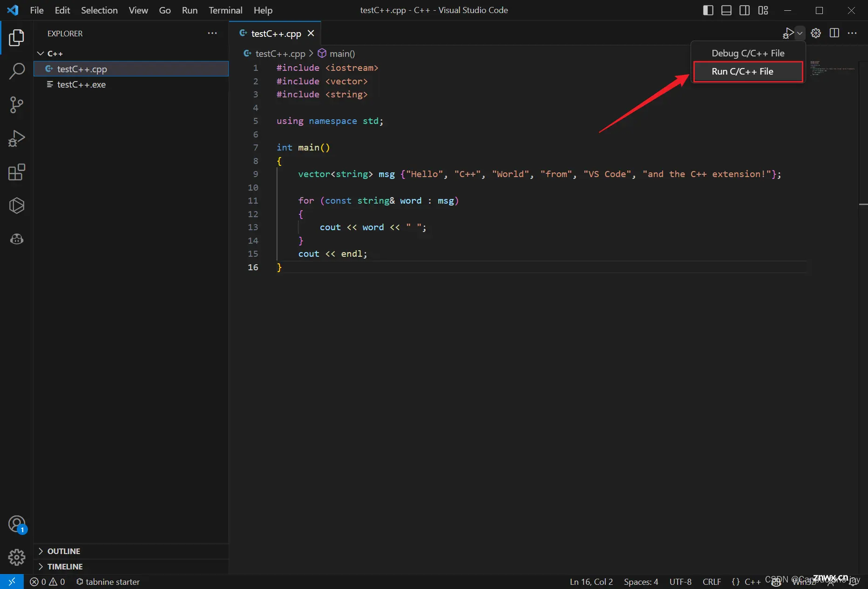Expand the TIMELINE section

pyautogui.click(x=131, y=567)
